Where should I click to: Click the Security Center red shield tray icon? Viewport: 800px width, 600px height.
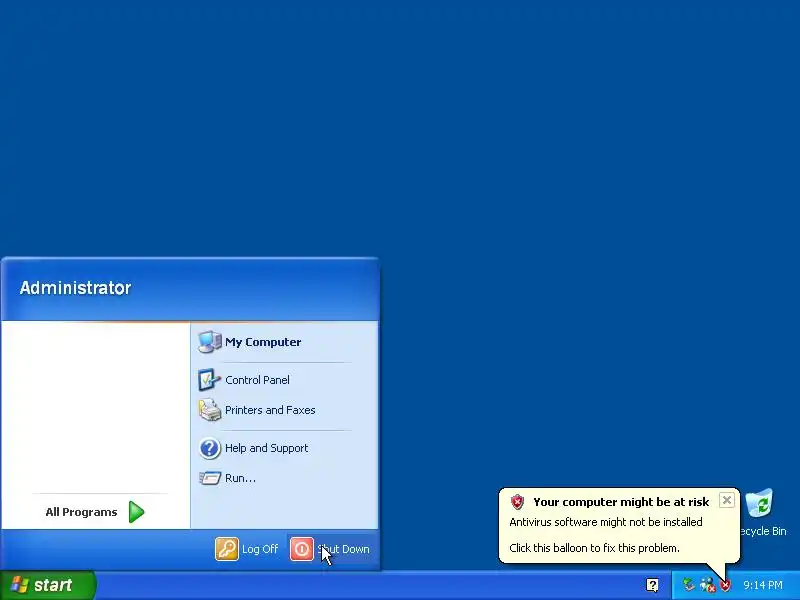725,585
